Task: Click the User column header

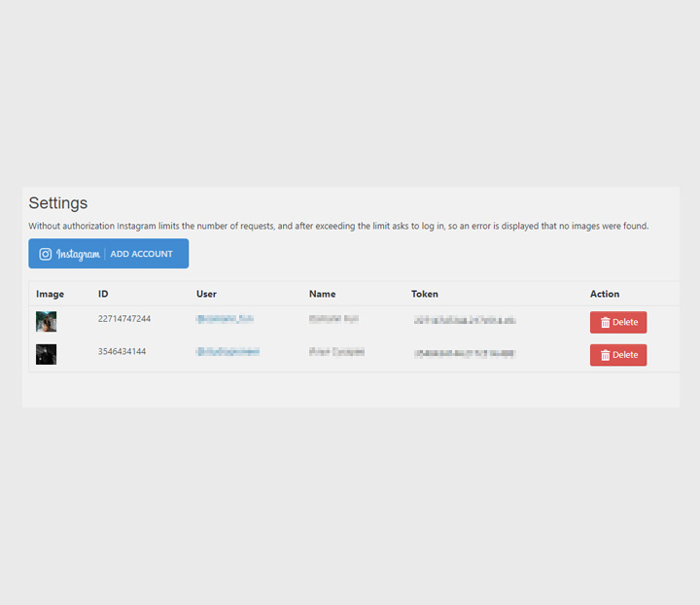Action: click(206, 294)
